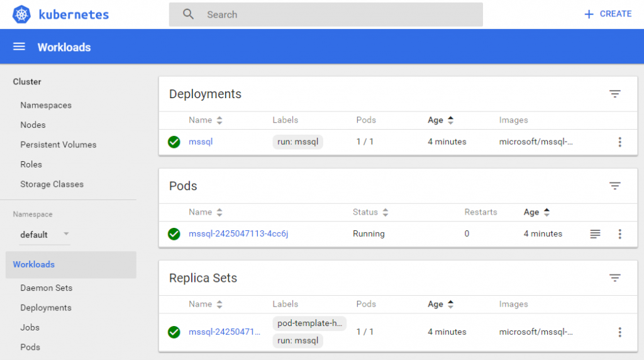Go to Persistent Volumes in sidebar

pos(58,145)
